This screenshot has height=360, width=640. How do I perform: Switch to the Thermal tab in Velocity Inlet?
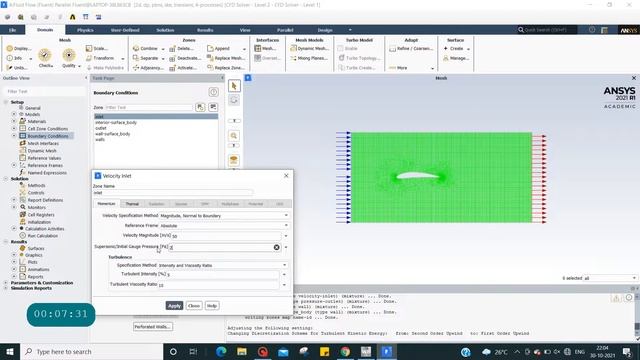132,204
